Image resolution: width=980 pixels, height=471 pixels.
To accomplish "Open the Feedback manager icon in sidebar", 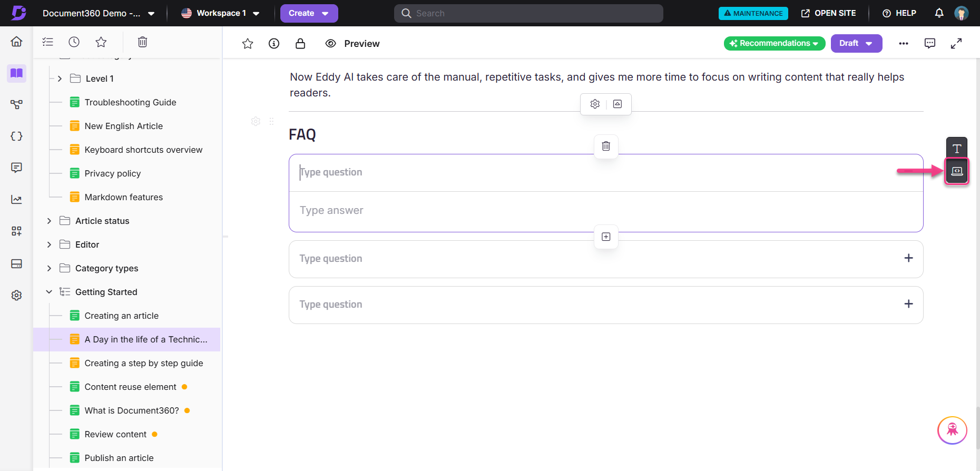I will (x=16, y=168).
